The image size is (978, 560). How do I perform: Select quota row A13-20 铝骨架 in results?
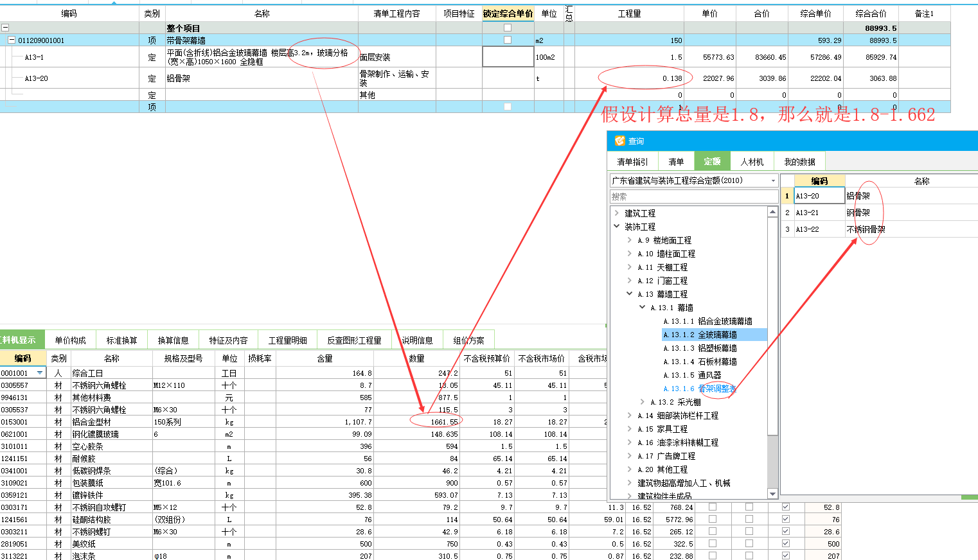pyautogui.click(x=879, y=196)
